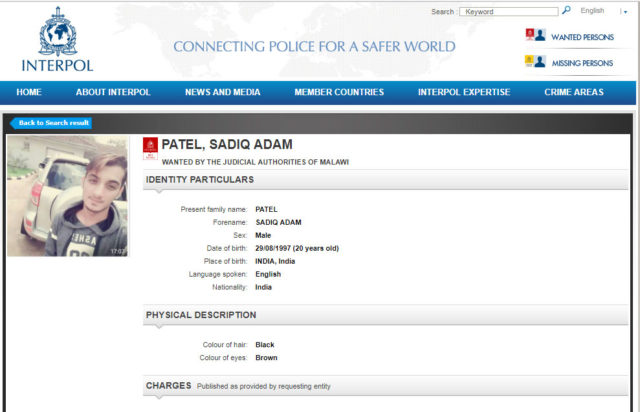This screenshot has height=412, width=640.
Task: Go back to search result
Action: tap(51, 123)
